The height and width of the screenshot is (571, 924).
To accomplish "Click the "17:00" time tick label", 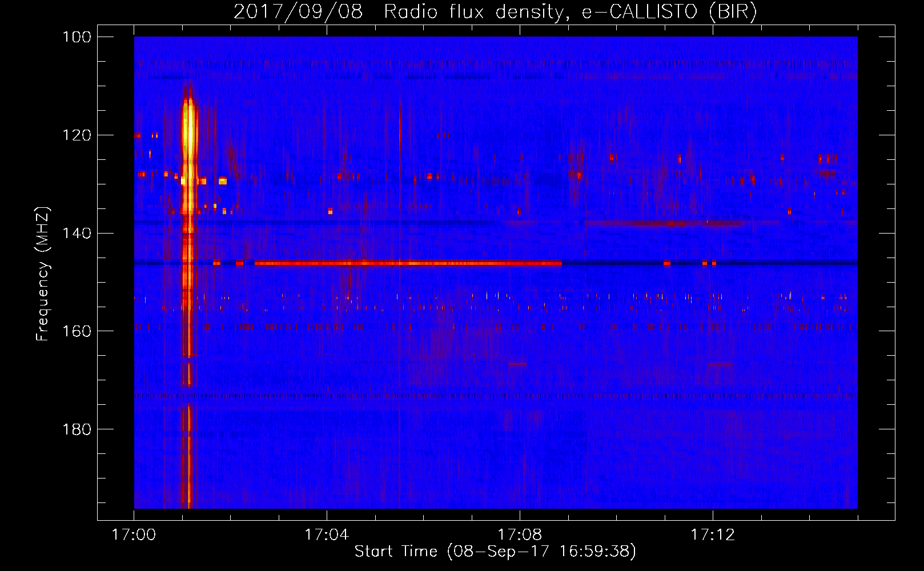I will (134, 535).
